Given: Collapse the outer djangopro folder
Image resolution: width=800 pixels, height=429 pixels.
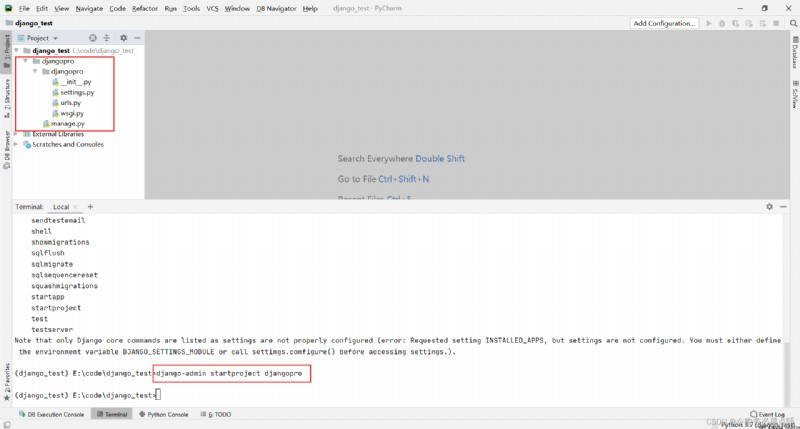Looking at the screenshot, I should pyautogui.click(x=26, y=61).
